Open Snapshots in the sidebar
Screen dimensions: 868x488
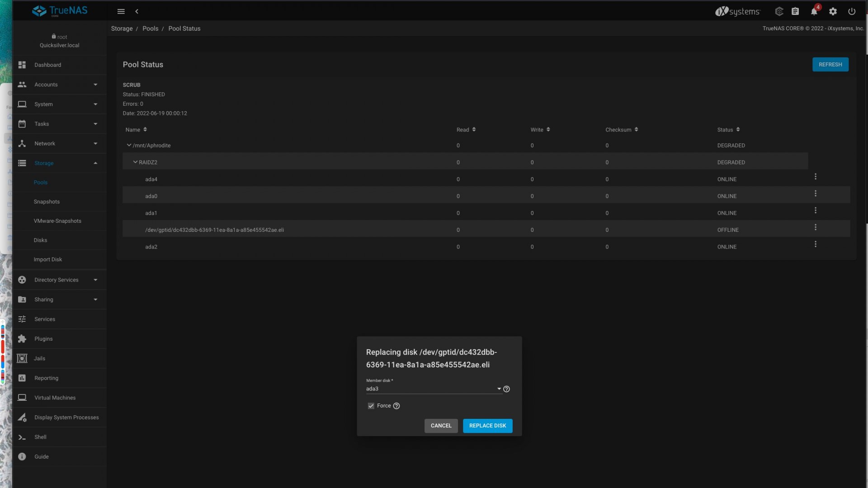(x=47, y=202)
